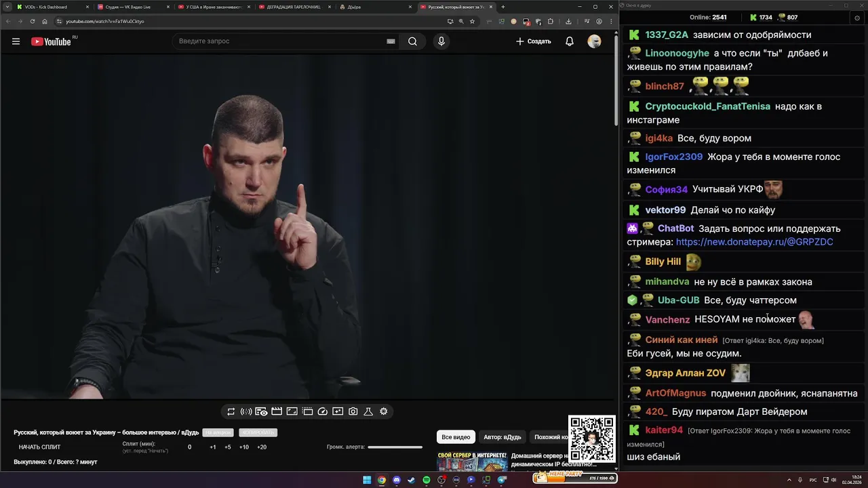Switch to У США в Иране tab

point(213,7)
